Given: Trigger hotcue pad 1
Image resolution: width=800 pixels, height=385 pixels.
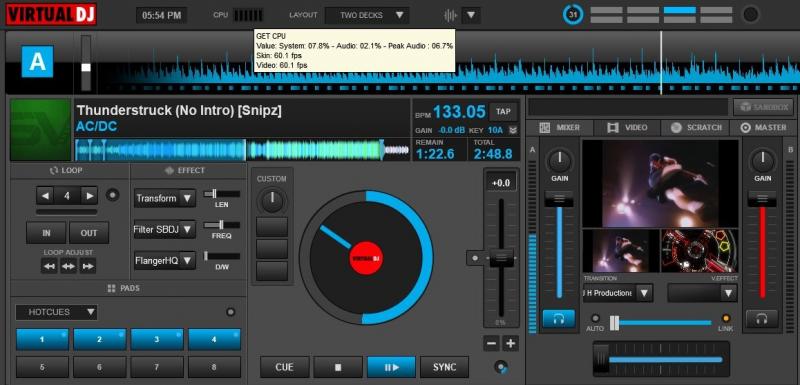Looking at the screenshot, I should tap(42, 339).
